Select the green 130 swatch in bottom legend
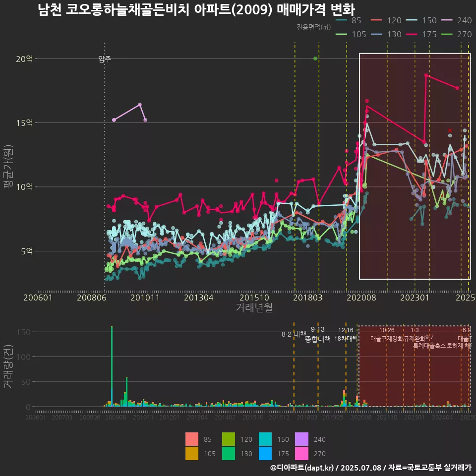476x476 pixels. click(229, 453)
